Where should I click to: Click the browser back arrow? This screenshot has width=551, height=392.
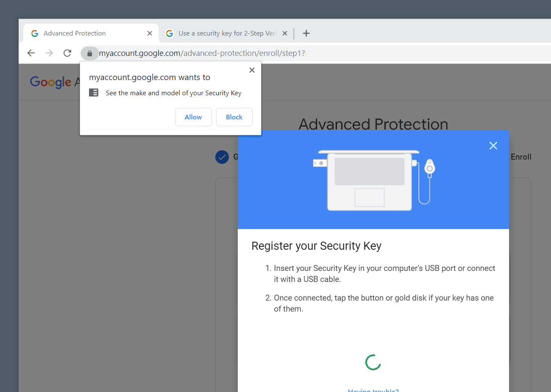click(31, 53)
